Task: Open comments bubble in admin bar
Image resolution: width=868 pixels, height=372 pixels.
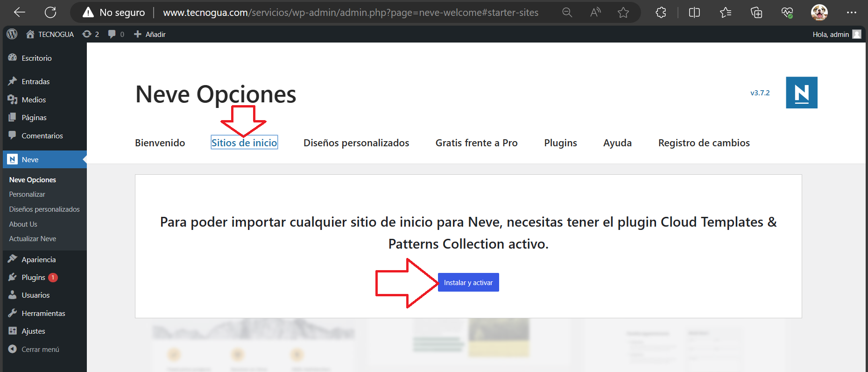Action: pos(116,34)
